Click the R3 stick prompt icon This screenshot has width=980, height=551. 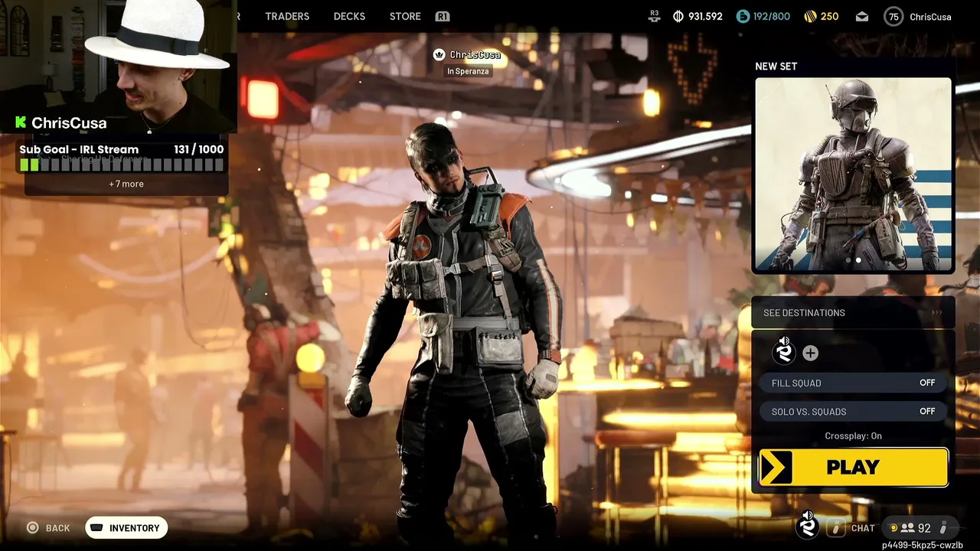point(654,16)
